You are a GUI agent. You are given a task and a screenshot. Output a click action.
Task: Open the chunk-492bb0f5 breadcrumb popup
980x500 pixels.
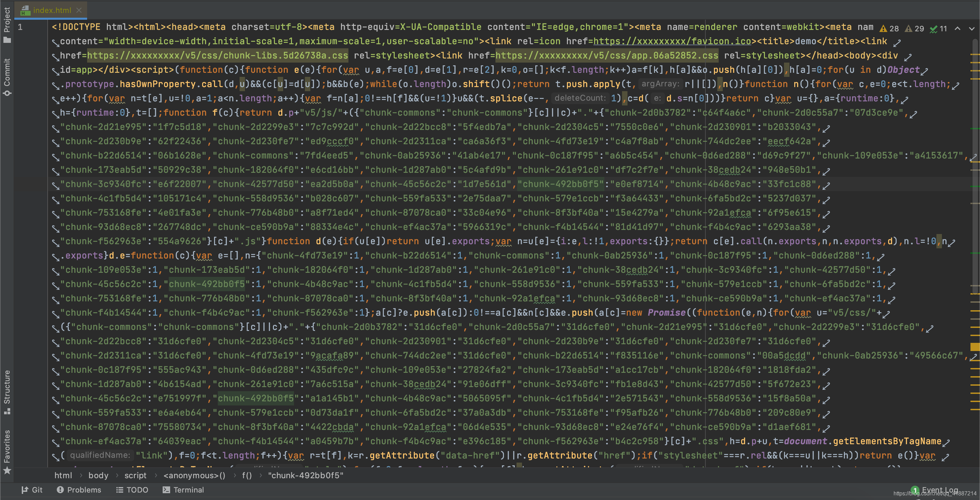point(306,475)
